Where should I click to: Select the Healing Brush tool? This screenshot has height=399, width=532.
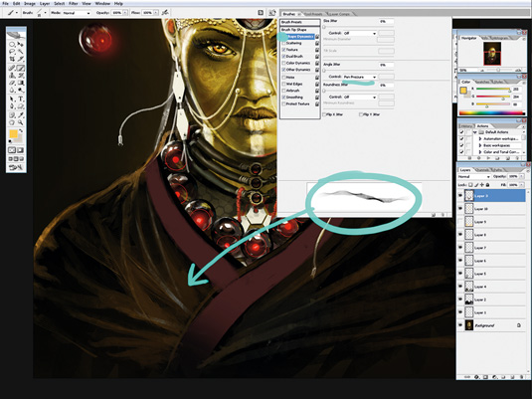(12, 68)
